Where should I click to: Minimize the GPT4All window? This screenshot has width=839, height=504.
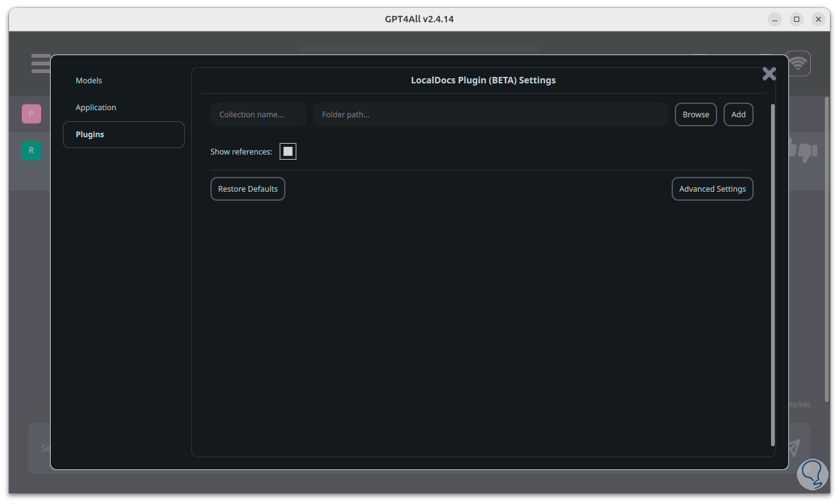tap(775, 19)
